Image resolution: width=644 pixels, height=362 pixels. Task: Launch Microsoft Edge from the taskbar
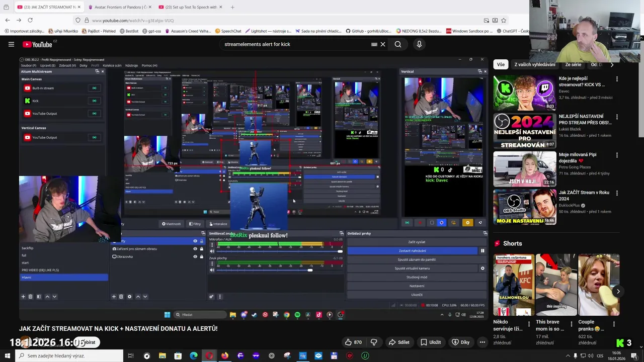(193, 356)
